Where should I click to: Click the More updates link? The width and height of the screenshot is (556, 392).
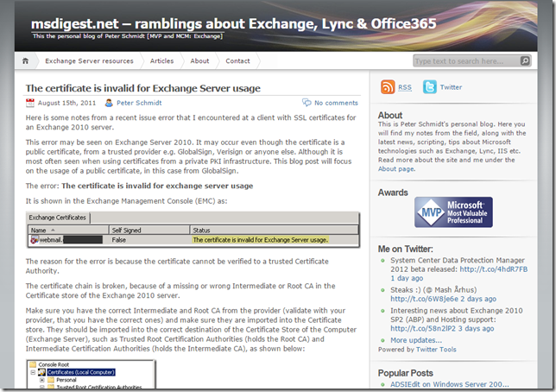click(x=416, y=340)
